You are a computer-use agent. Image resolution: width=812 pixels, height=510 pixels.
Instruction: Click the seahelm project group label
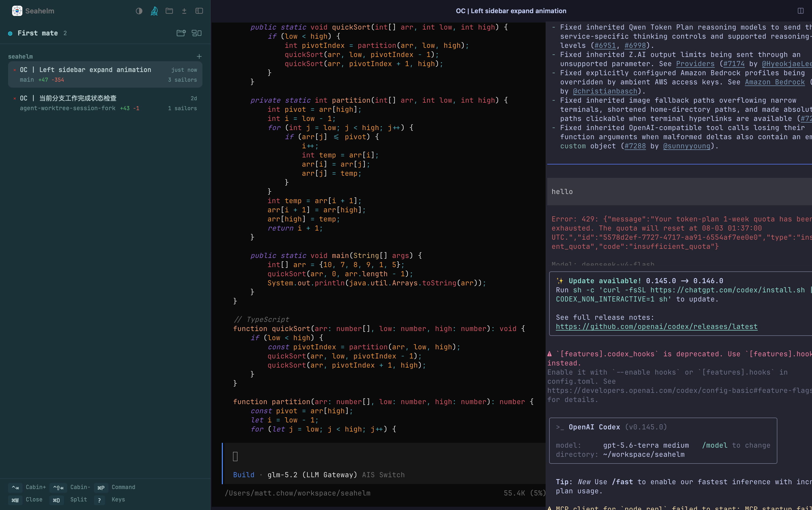point(20,56)
